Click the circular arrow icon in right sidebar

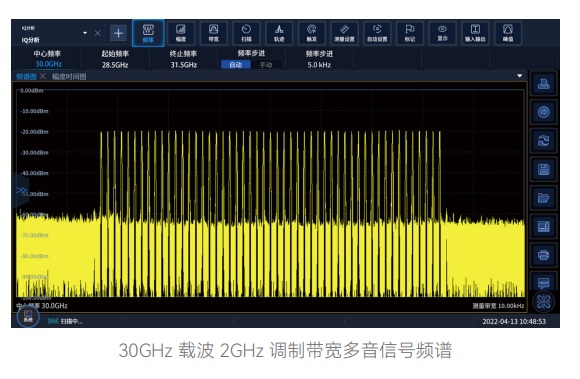[543, 112]
